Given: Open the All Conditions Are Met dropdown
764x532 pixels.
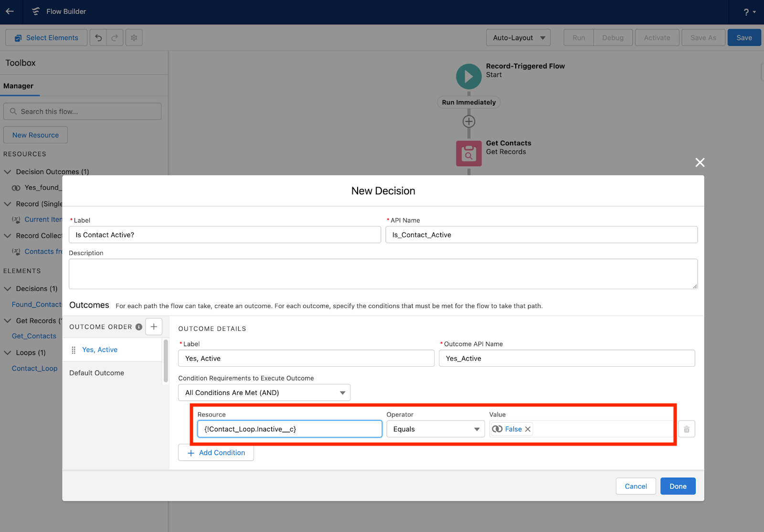Looking at the screenshot, I should click(264, 392).
